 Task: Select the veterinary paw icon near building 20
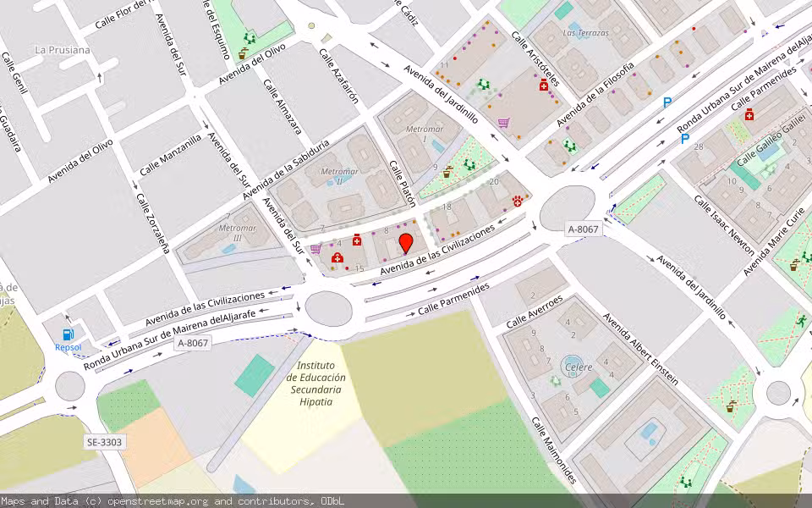(518, 202)
